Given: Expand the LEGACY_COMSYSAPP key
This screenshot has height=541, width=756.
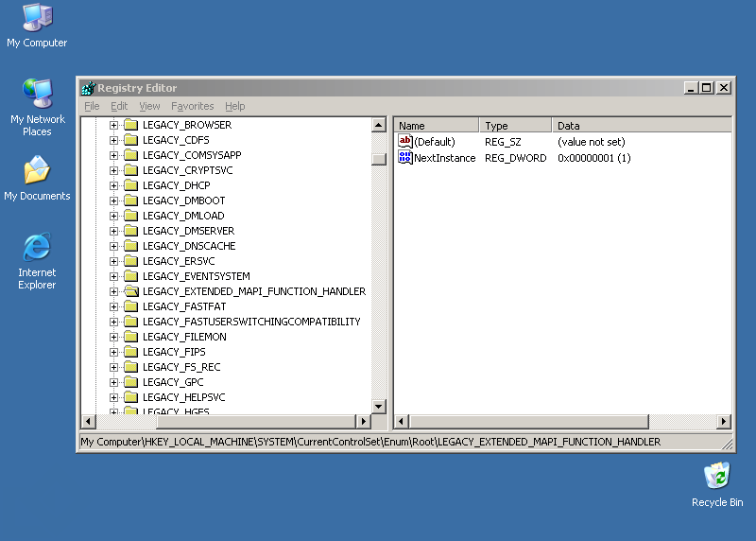Looking at the screenshot, I should tap(113, 155).
